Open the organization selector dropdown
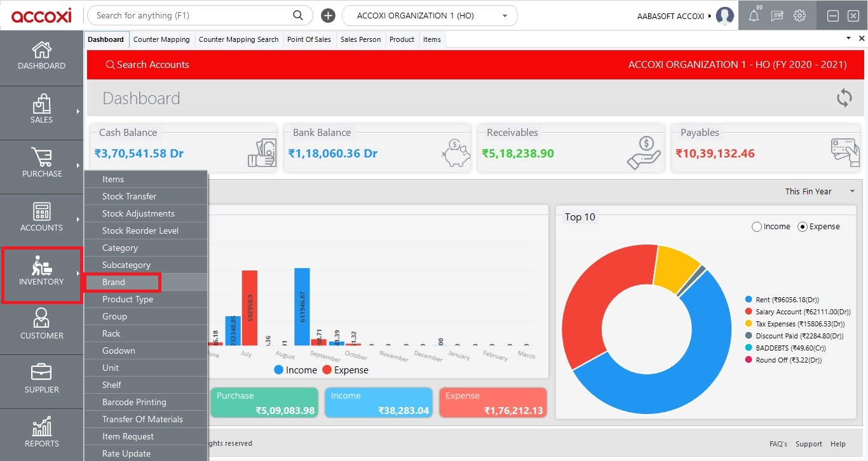The width and height of the screenshot is (868, 461). coord(430,15)
